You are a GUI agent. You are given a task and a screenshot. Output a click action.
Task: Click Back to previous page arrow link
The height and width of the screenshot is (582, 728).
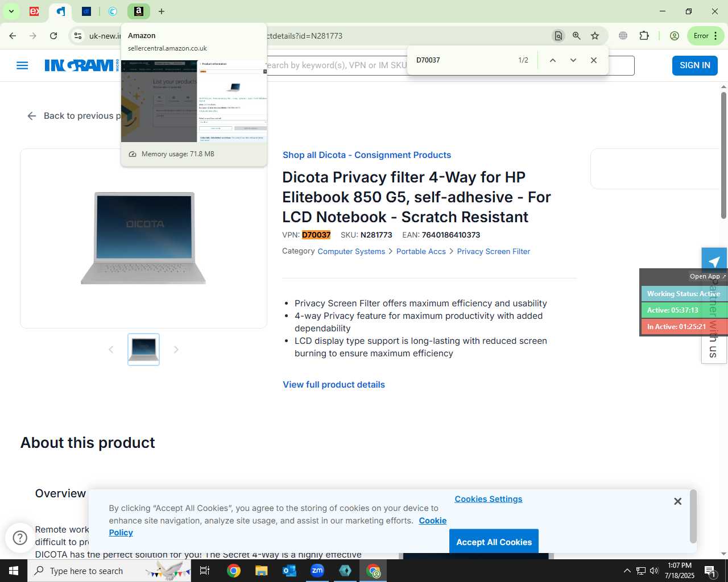click(73, 116)
